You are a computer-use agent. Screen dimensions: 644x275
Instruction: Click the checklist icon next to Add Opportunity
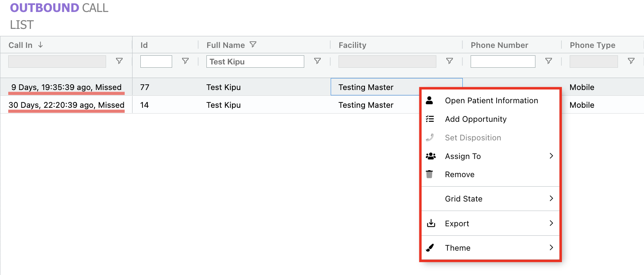[x=430, y=119]
